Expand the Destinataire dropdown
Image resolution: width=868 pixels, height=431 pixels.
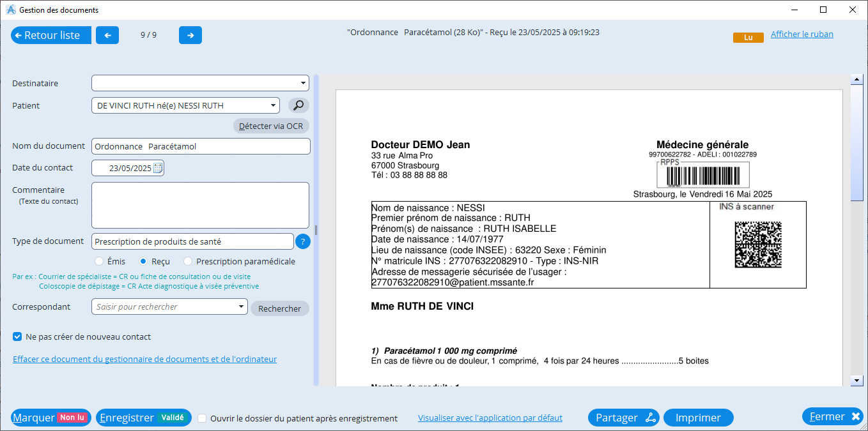click(x=302, y=84)
